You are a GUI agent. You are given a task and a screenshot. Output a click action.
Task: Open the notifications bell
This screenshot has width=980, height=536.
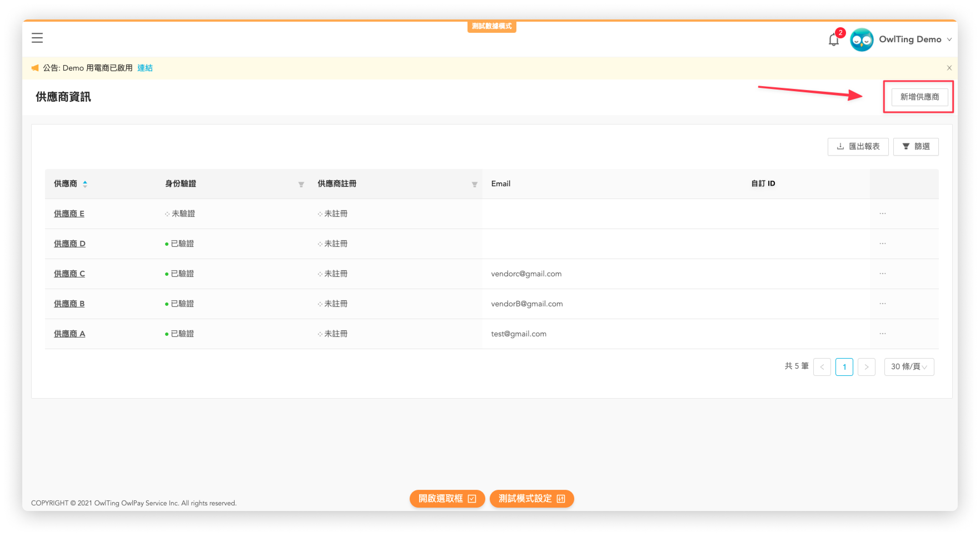(x=833, y=39)
